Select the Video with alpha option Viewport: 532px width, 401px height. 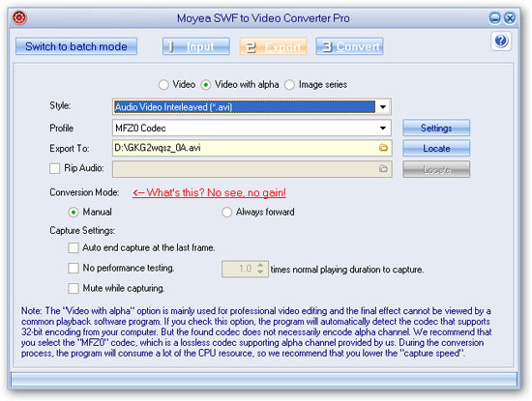206,85
